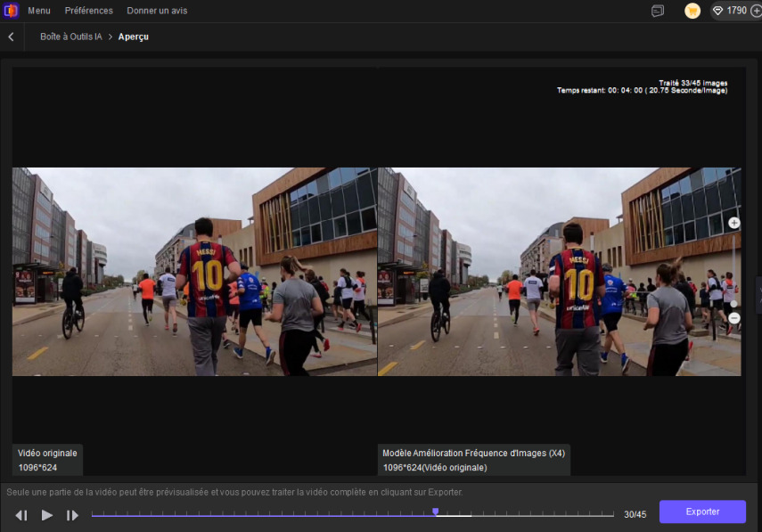The height and width of the screenshot is (532, 762).
Task: Click Donner un avis
Action: (157, 11)
